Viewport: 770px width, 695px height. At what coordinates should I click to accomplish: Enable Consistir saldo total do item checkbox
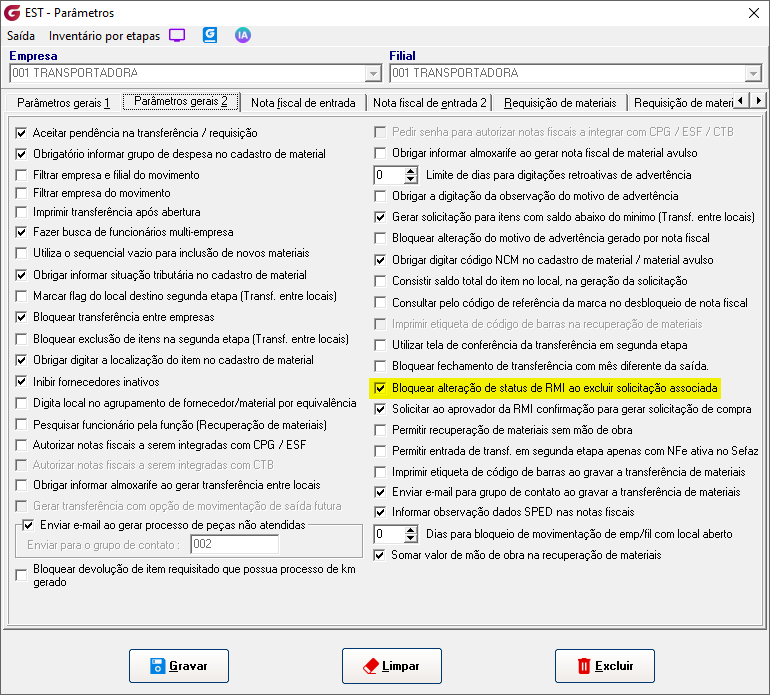pos(380,281)
